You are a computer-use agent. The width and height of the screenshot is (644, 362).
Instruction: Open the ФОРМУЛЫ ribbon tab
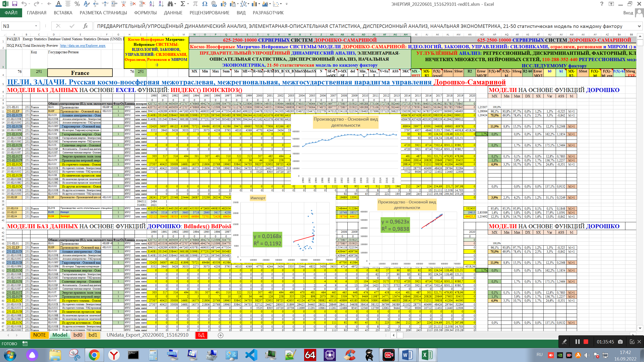pos(145,13)
